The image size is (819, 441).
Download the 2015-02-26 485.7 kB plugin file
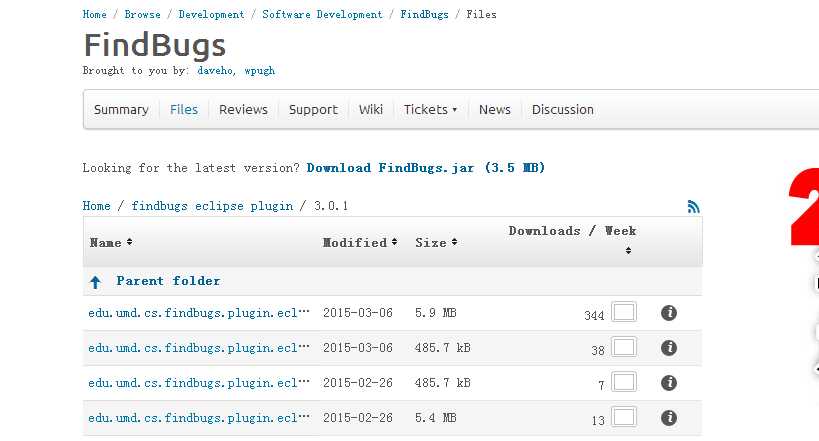click(x=199, y=383)
